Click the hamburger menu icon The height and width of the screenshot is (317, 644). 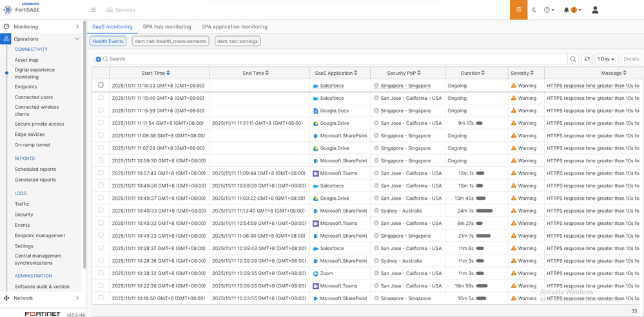(93, 10)
